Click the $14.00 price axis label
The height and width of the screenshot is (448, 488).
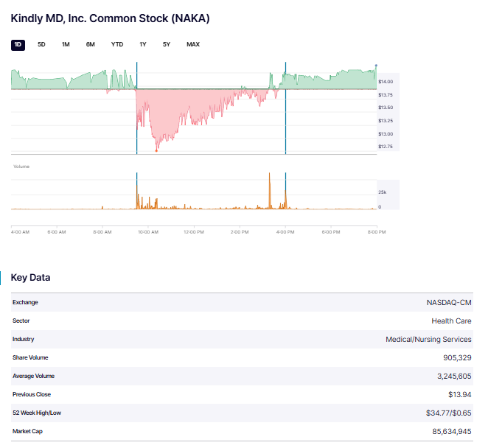tap(386, 82)
